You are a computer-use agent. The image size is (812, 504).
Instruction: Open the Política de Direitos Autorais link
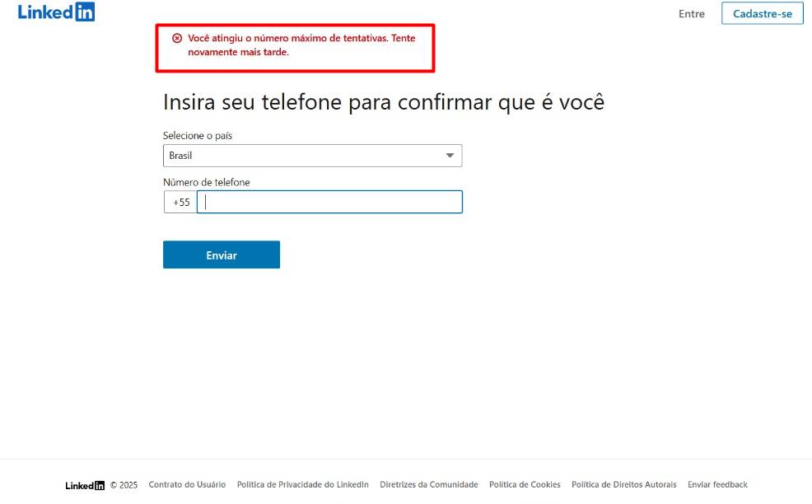pos(624,485)
